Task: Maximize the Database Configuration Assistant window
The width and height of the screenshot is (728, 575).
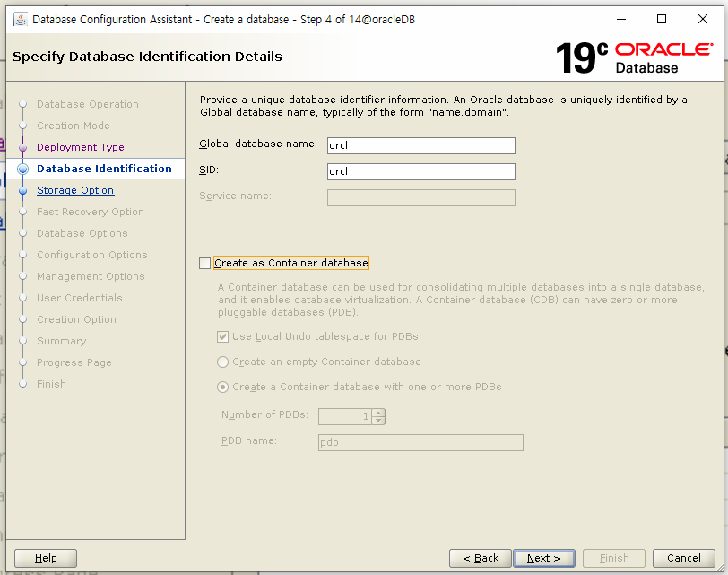Action: pos(662,19)
